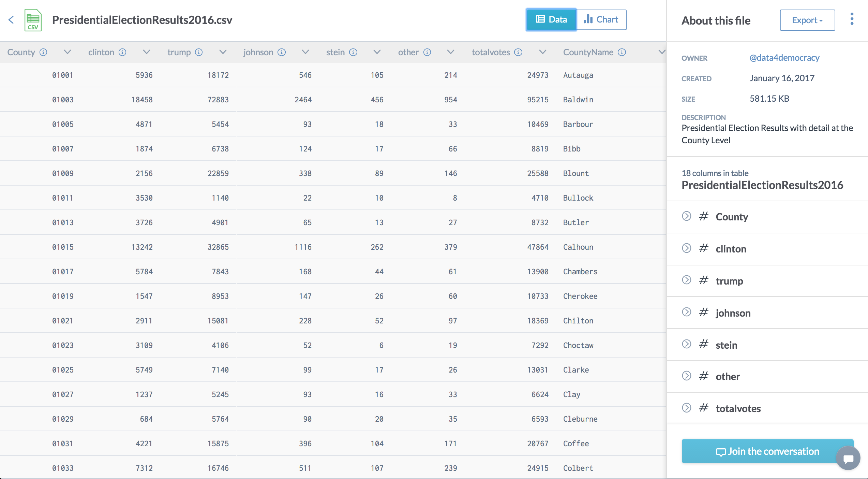Expand the trump column details in sidebar
868x479 pixels.
(687, 280)
